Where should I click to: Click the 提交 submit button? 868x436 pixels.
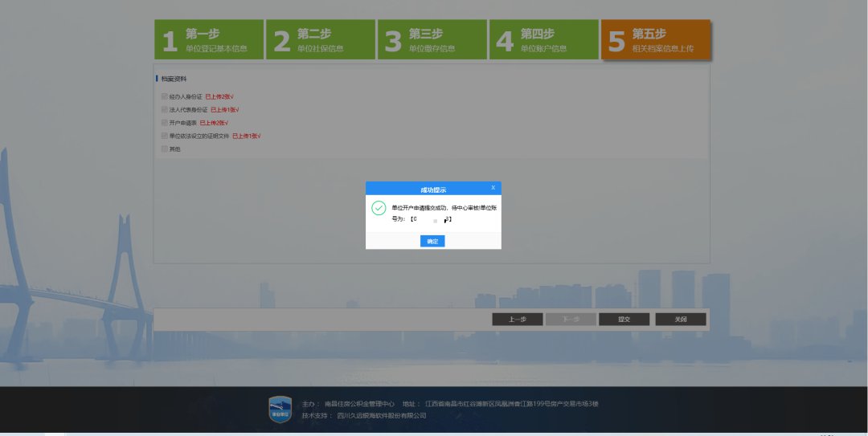click(624, 319)
